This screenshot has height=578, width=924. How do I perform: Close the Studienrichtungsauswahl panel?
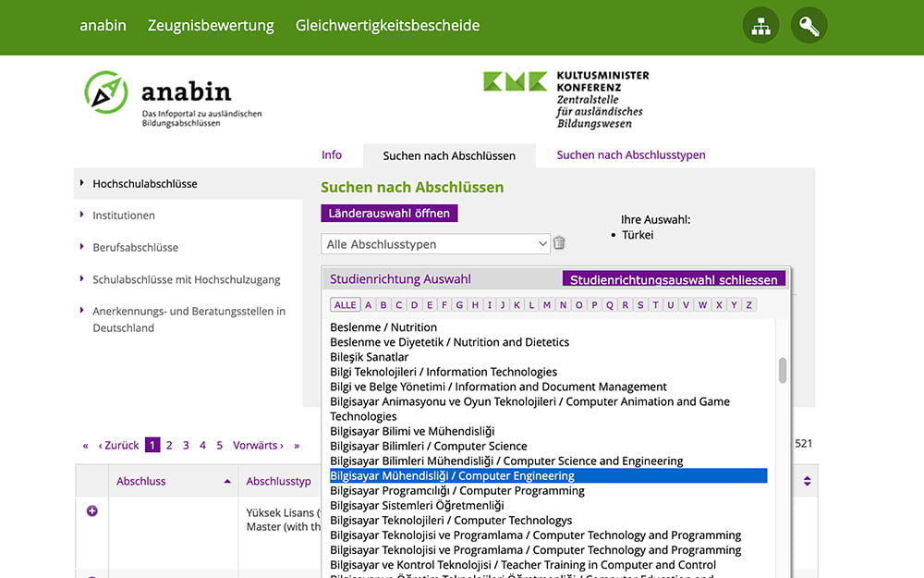[x=674, y=279]
